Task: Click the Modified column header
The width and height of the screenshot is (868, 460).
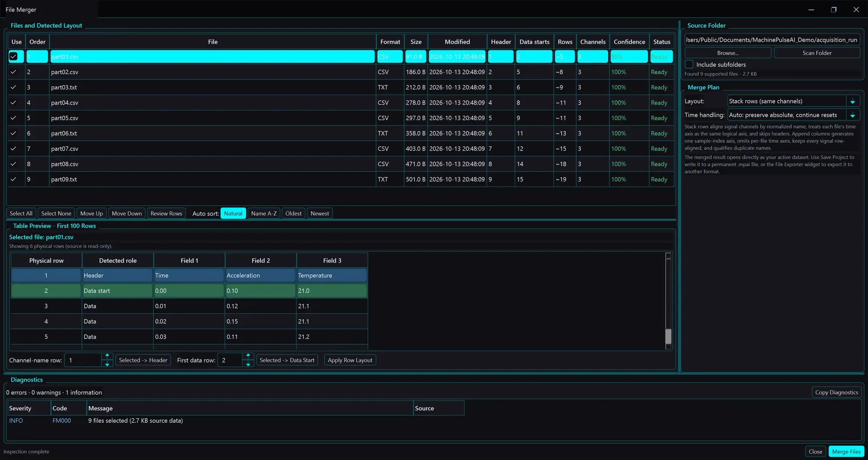Action: (457, 42)
